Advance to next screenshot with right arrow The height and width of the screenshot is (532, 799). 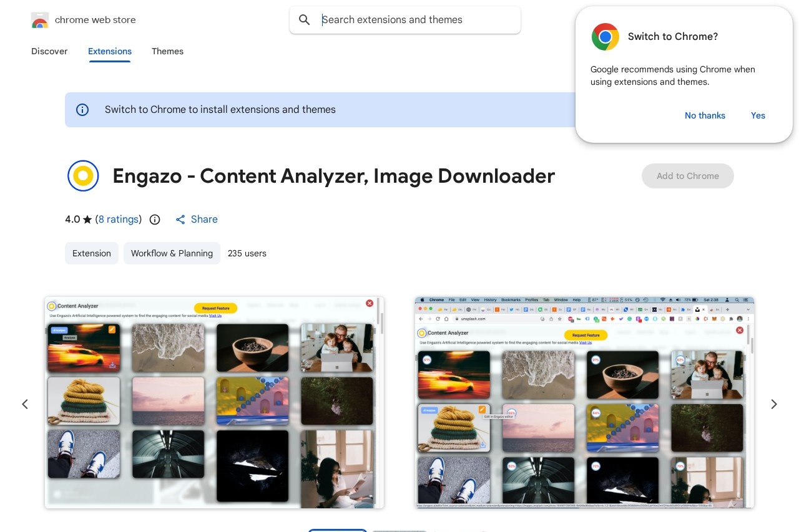[x=773, y=404]
